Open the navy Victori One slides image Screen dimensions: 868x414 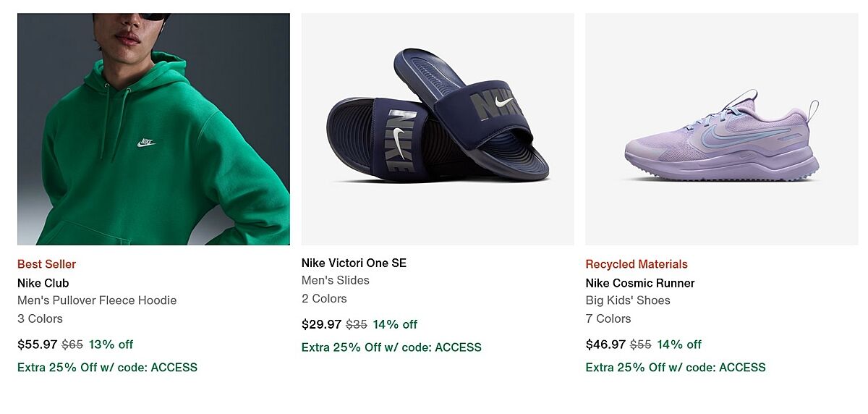[437, 129]
